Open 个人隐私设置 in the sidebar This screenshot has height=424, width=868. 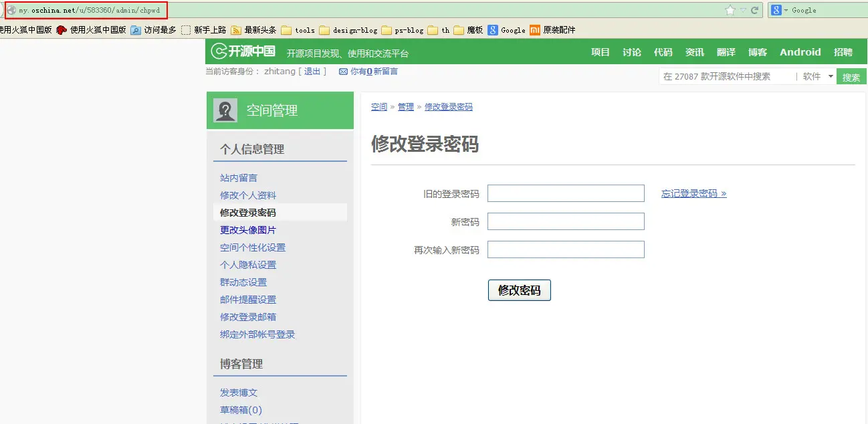pyautogui.click(x=248, y=265)
